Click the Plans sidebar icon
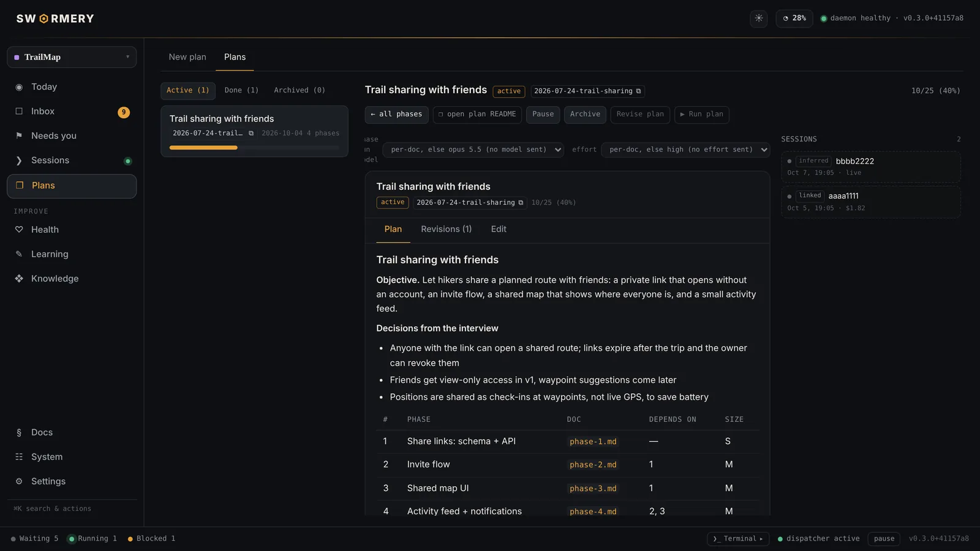 (20, 186)
